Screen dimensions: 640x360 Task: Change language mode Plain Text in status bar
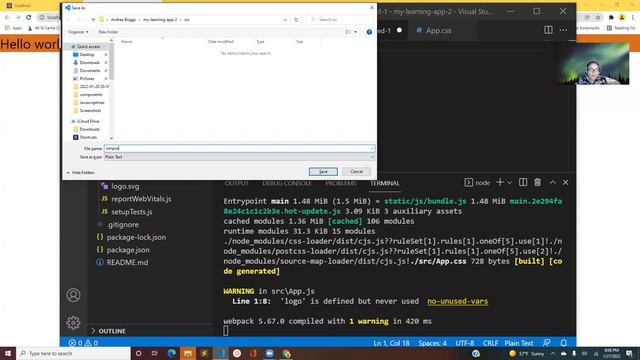tap(519, 343)
